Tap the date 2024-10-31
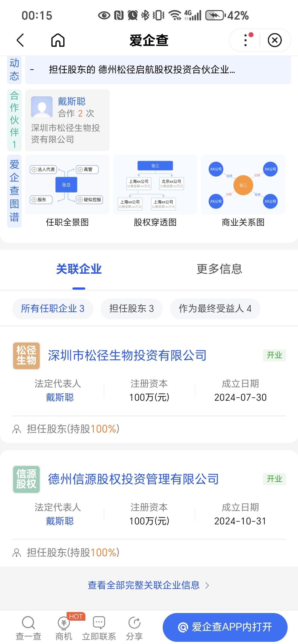 [240, 521]
